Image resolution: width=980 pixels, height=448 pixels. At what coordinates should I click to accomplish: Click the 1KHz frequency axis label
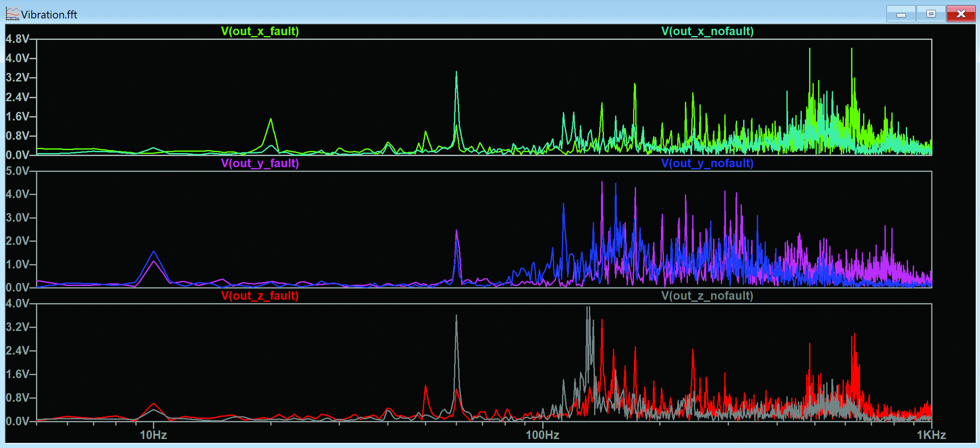coord(931,435)
